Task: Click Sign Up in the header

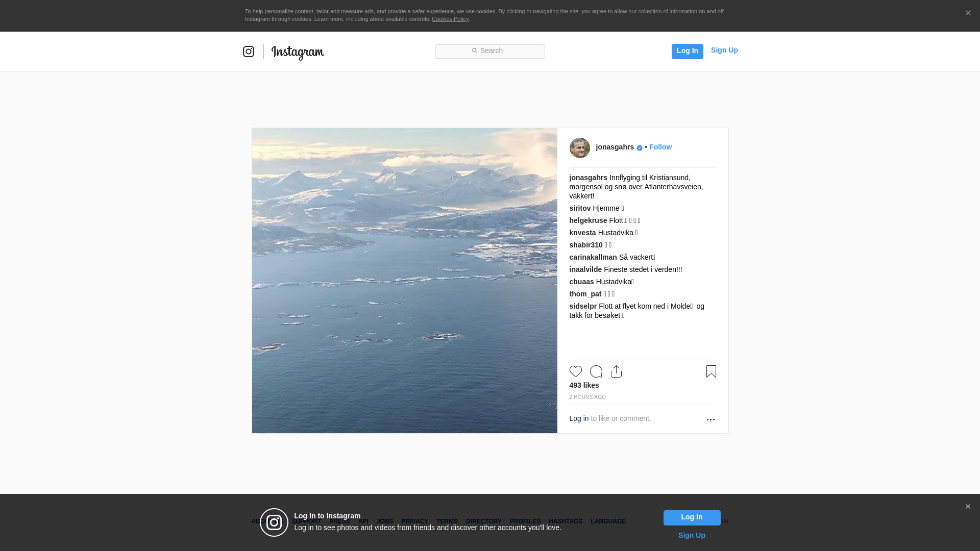Action: [724, 50]
